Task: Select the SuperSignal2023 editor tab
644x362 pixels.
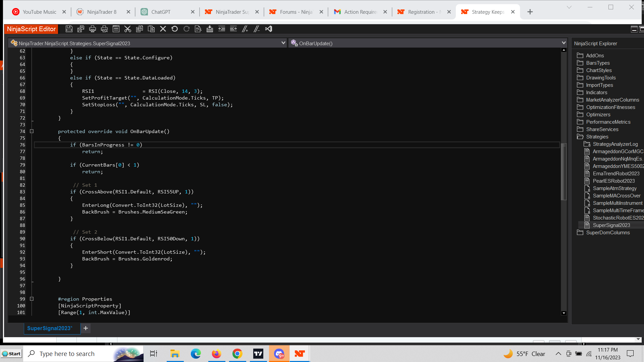Action: pos(50,328)
